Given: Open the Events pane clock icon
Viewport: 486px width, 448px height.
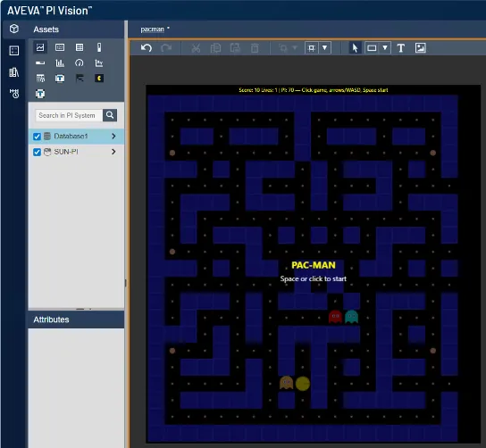Looking at the screenshot, I should 14,93.
